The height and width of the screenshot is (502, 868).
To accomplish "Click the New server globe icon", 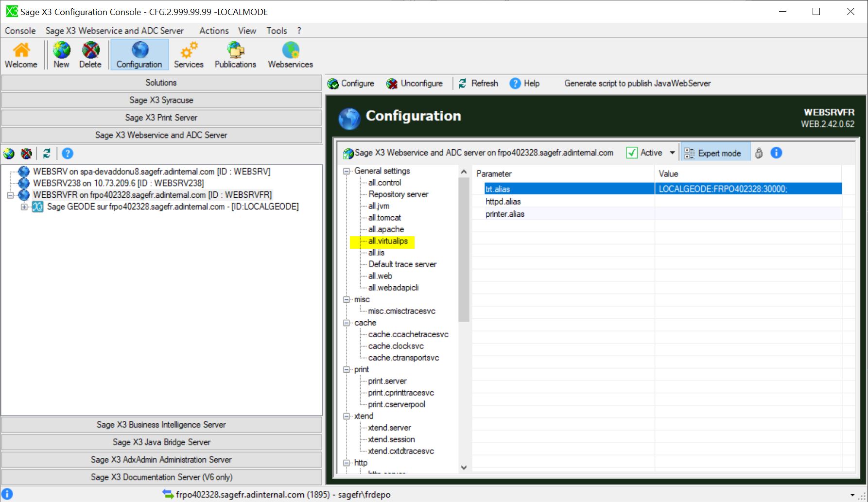I will pos(61,51).
